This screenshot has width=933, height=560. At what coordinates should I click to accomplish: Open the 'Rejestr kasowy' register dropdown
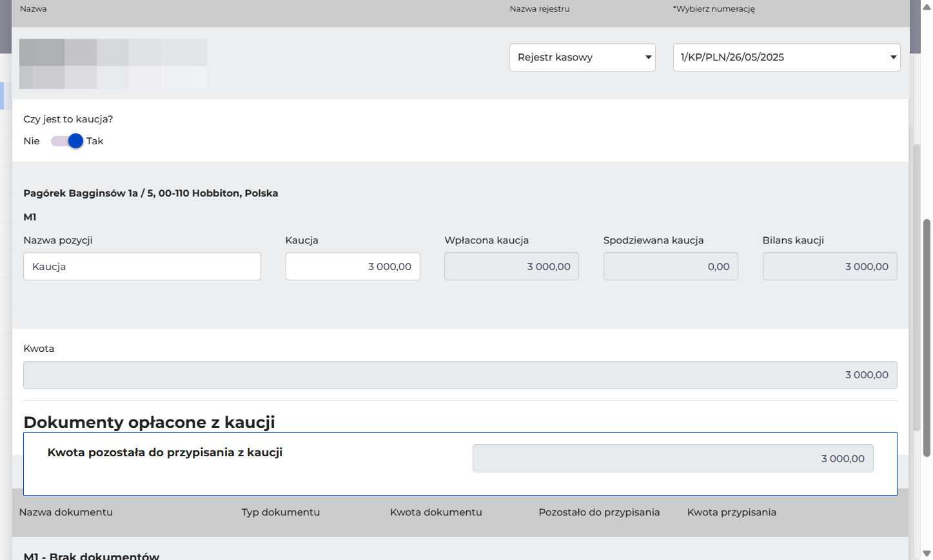click(582, 57)
